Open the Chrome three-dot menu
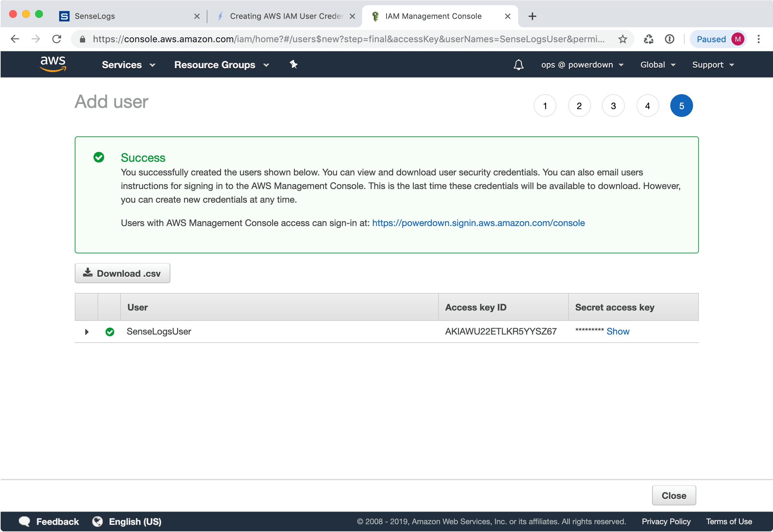 (758, 39)
